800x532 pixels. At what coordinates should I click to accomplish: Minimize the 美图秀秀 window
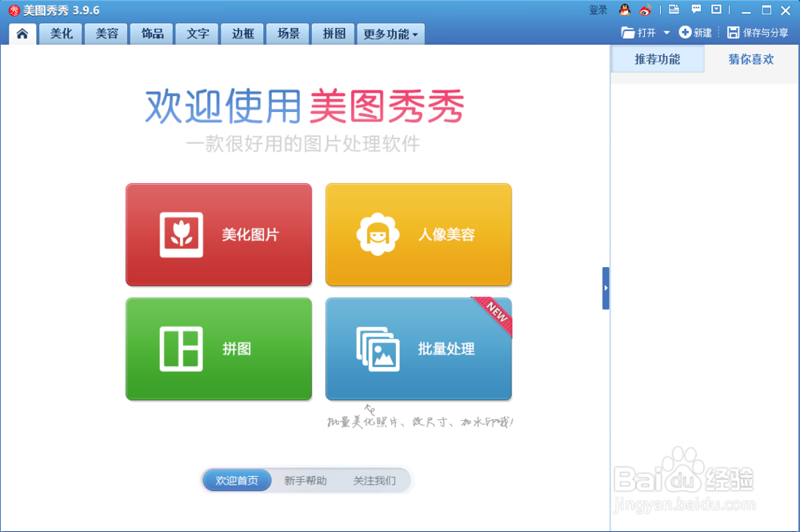746,10
